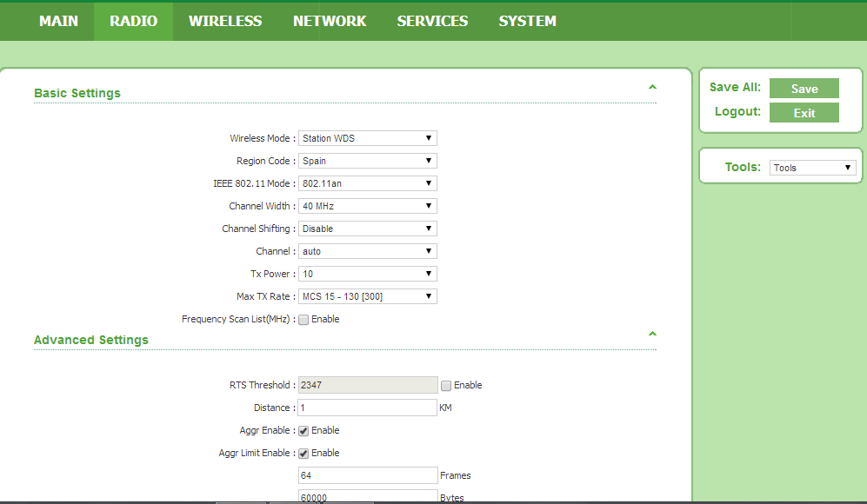Open the Wireless Mode dropdown
867x504 pixels.
367,138
